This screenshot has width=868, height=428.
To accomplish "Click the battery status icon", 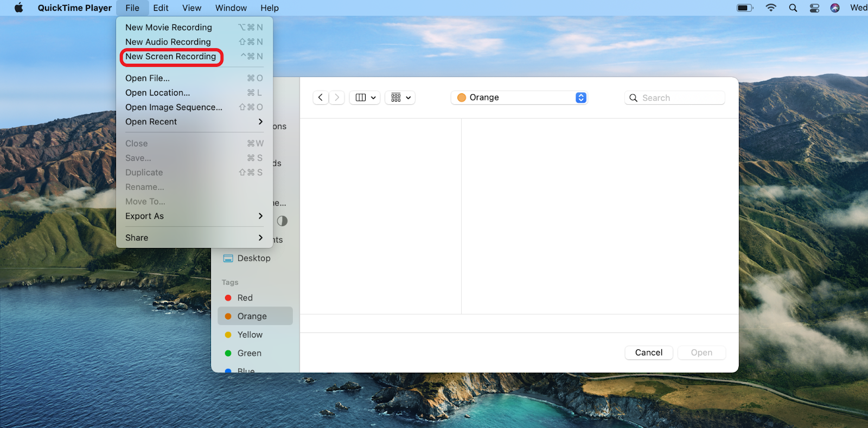I will point(745,8).
